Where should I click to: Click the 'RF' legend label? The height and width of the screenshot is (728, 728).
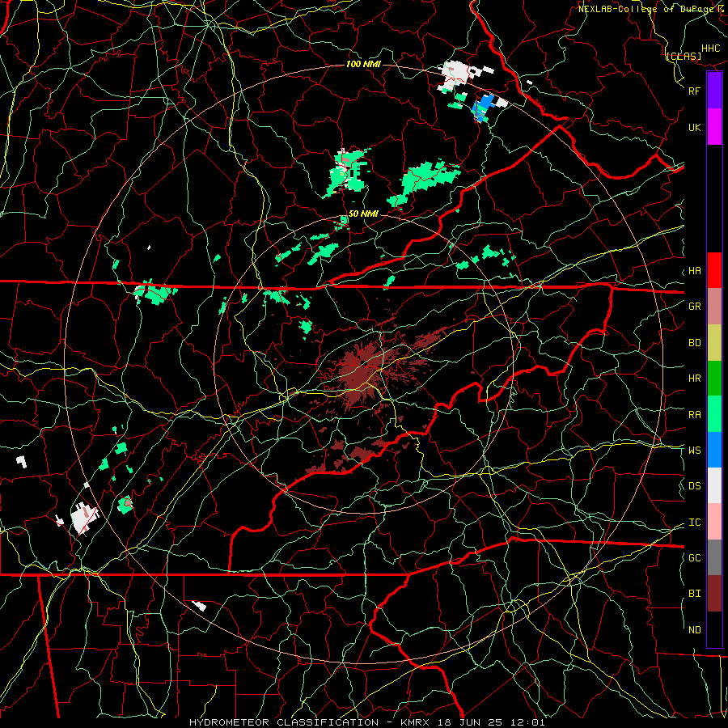click(694, 91)
